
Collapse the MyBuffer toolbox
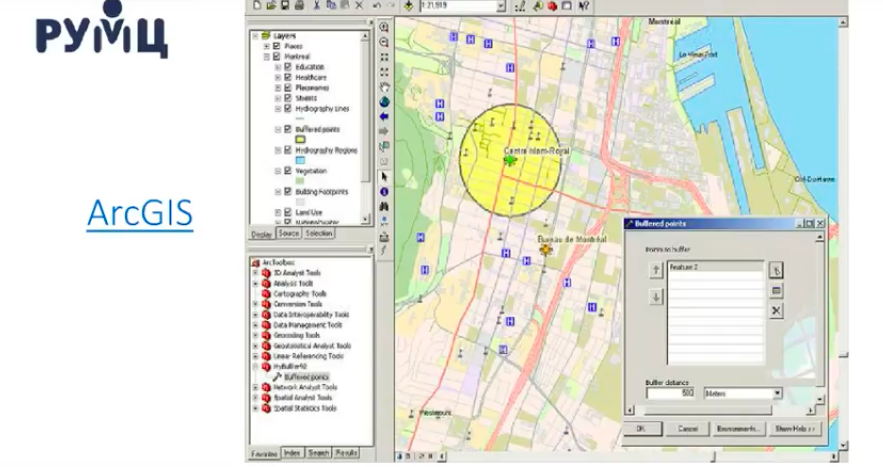point(256,367)
